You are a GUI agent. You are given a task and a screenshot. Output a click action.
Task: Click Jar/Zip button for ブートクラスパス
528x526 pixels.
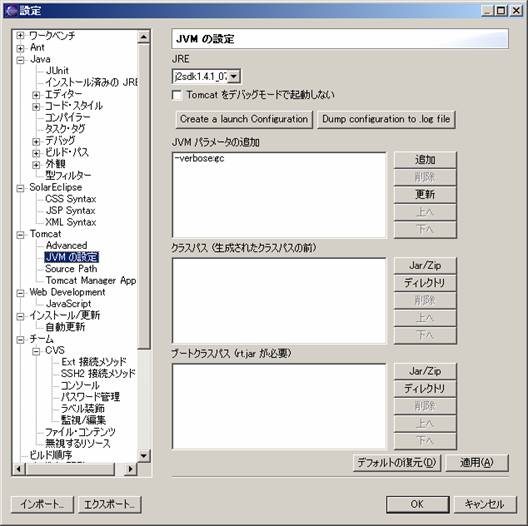click(425, 371)
